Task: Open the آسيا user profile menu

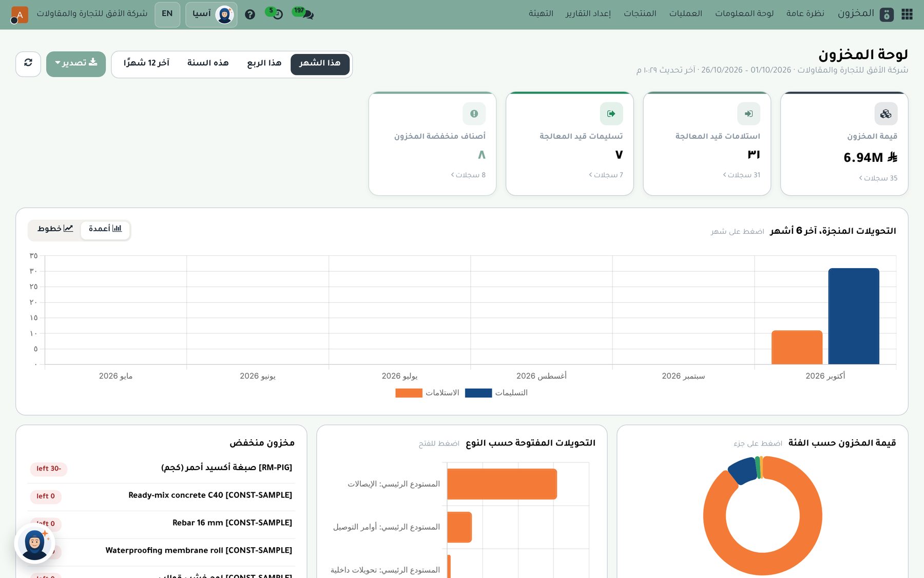Action: tap(211, 14)
